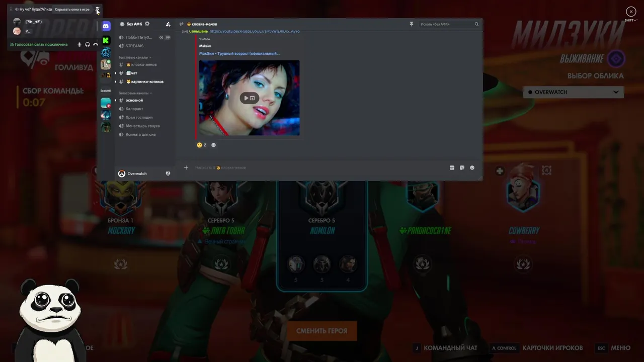The width and height of the screenshot is (644, 362).
Task: Click invite people icon in server header
Action: [168, 24]
